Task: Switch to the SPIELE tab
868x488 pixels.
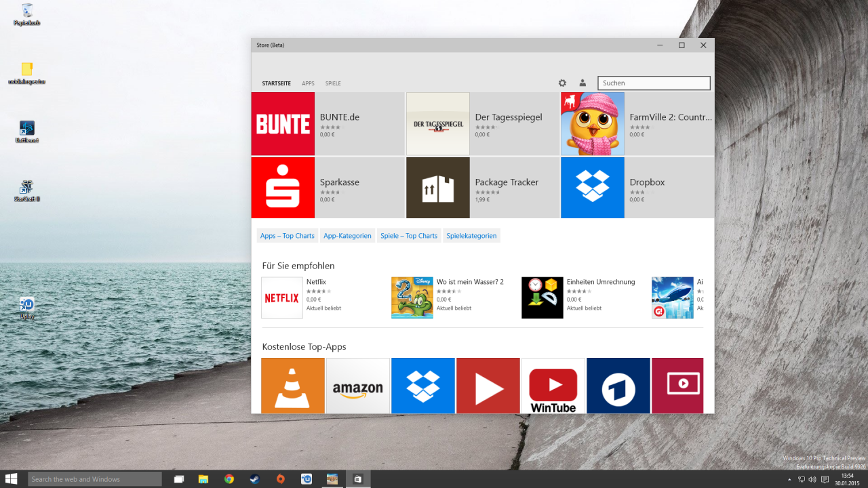Action: [x=333, y=83]
